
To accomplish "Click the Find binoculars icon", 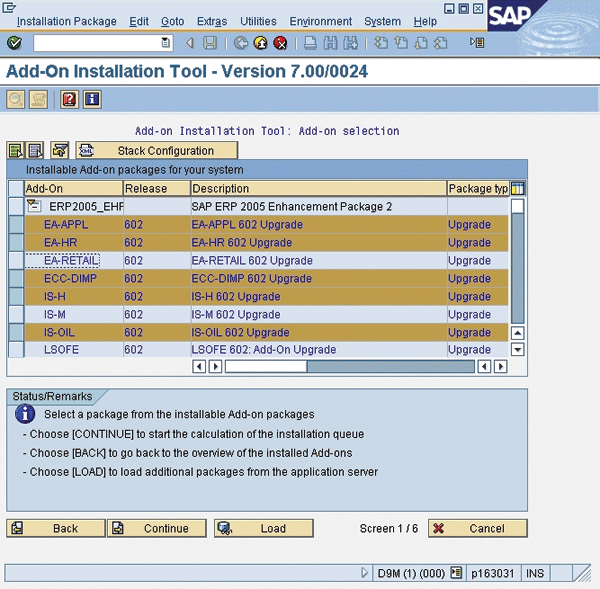I will point(330,43).
